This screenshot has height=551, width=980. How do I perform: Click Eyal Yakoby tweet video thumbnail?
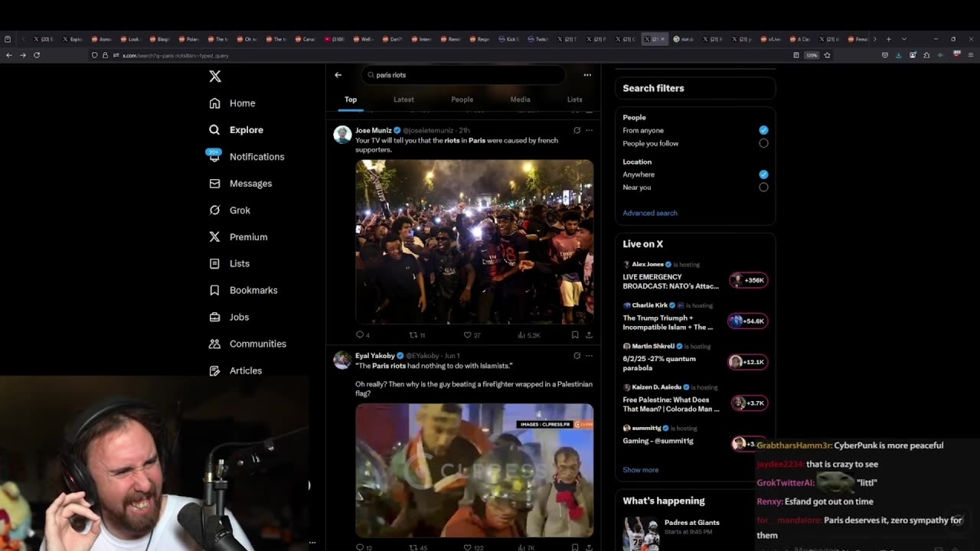(x=474, y=470)
